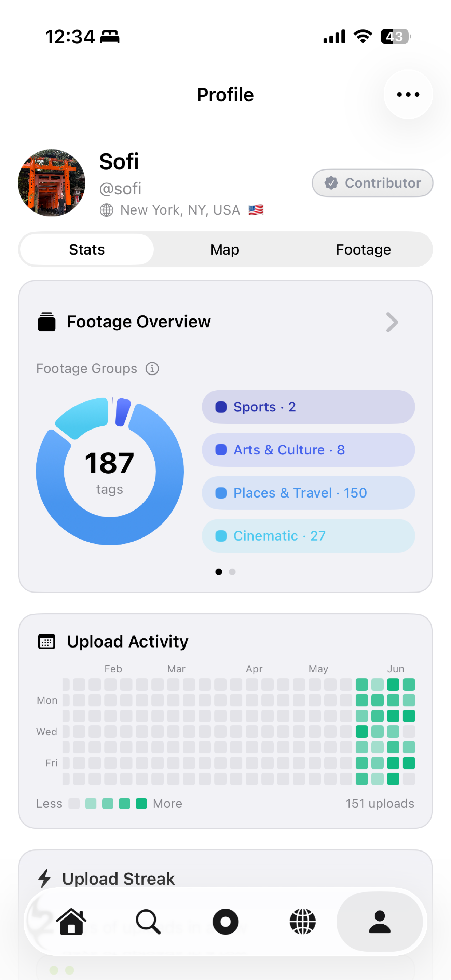The image size is (451, 980).
Task: Switch to the Footage tab
Action: (363, 249)
